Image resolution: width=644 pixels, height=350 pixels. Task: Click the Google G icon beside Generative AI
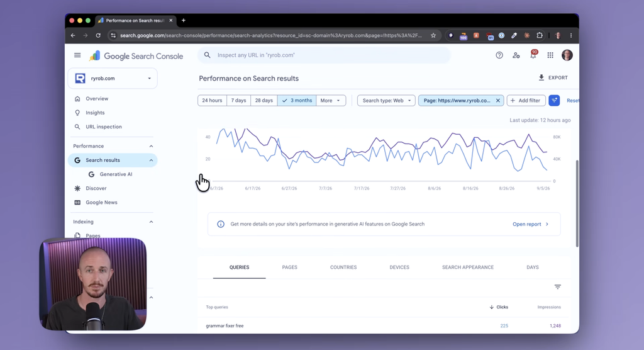tap(91, 174)
